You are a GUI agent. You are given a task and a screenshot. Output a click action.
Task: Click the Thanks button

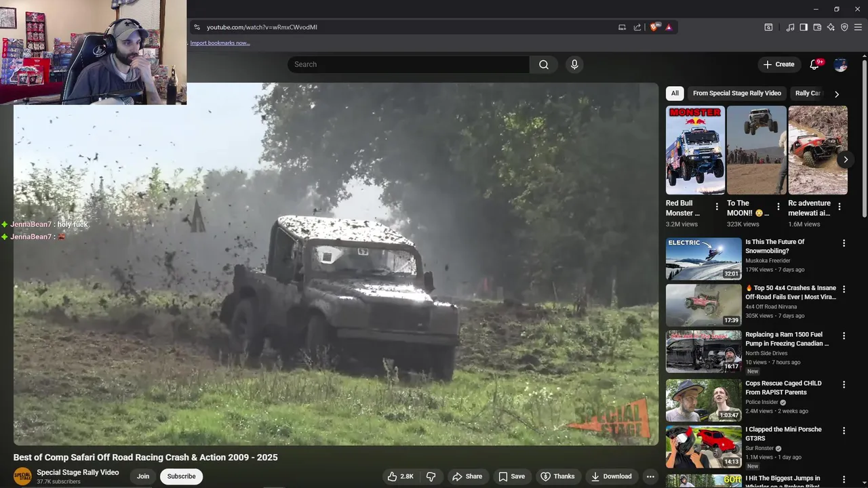coord(557,476)
